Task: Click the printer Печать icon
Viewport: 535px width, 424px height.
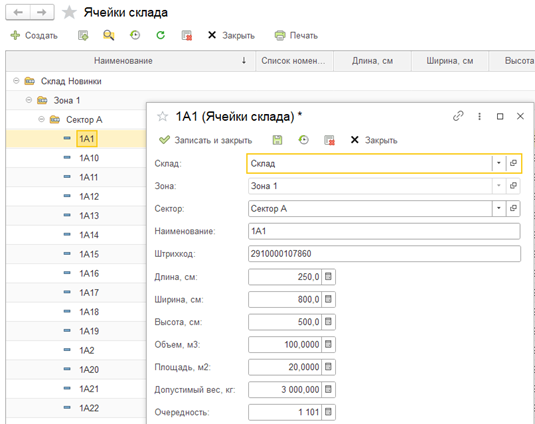Action: (280, 35)
